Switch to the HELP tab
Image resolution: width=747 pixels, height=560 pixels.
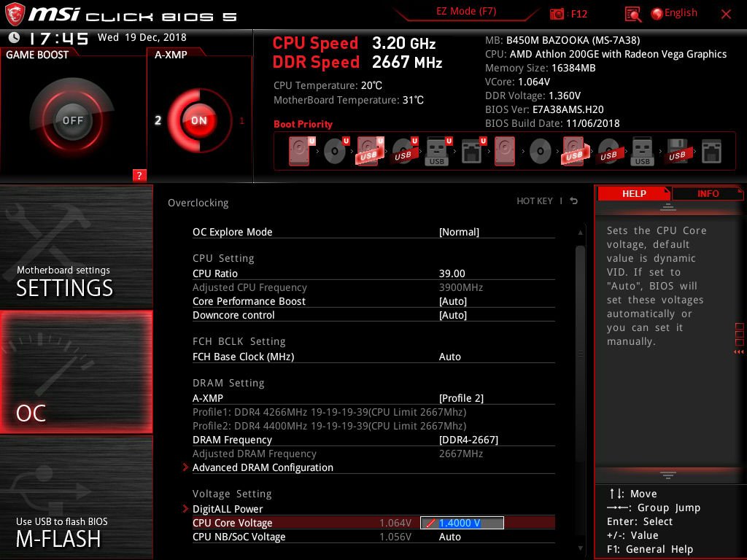(x=634, y=193)
